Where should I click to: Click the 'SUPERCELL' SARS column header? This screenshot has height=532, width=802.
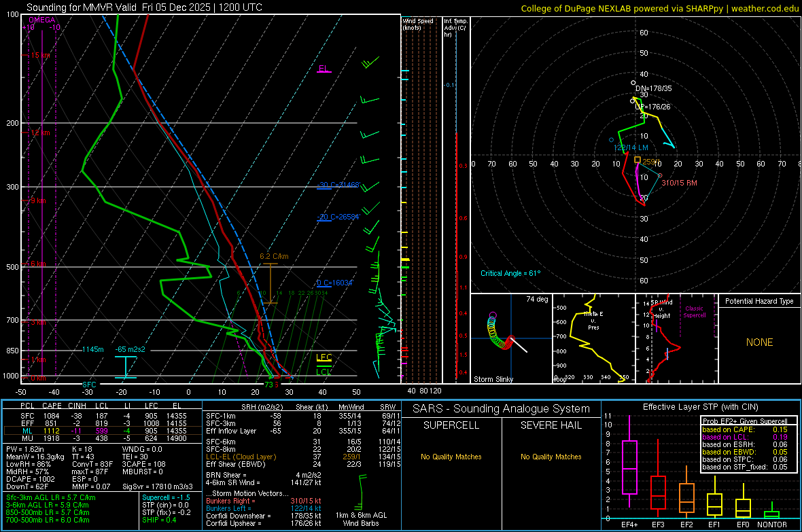point(451,425)
